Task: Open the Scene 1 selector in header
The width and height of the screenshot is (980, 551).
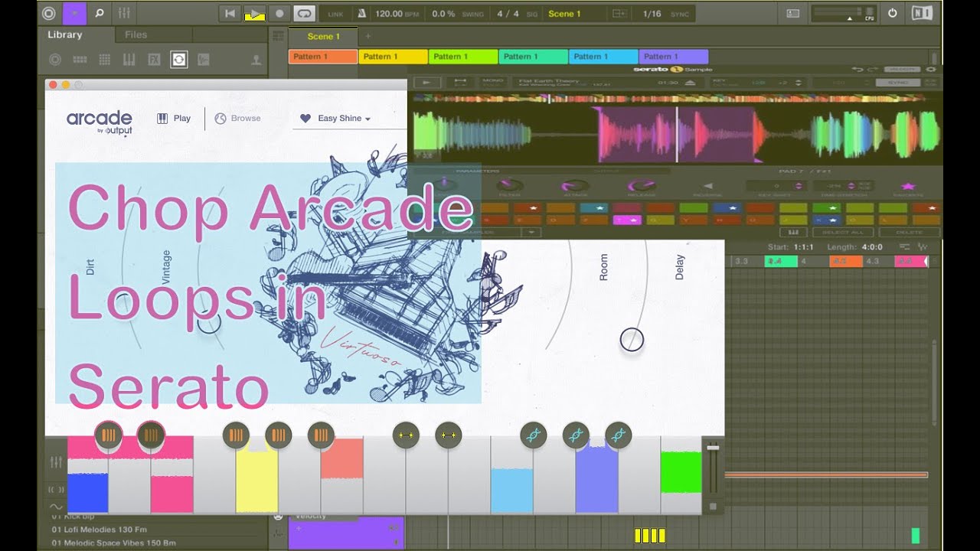Action: [x=565, y=14]
